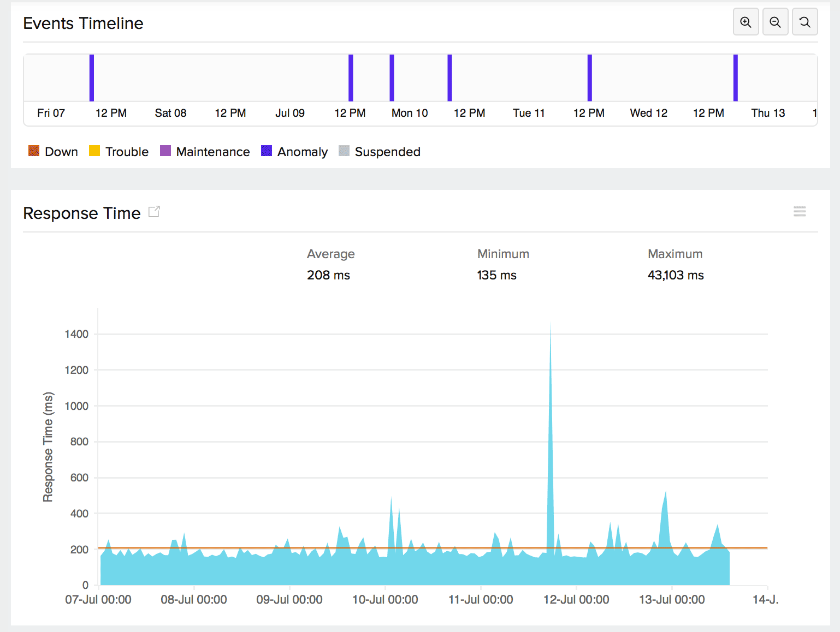Open the Response Time chart context menu
This screenshot has height=632, width=840.
click(x=800, y=212)
